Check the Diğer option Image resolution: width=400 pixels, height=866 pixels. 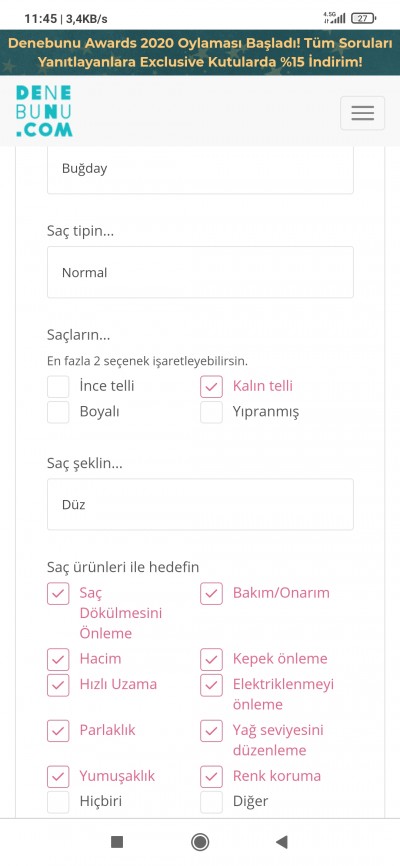click(212, 802)
